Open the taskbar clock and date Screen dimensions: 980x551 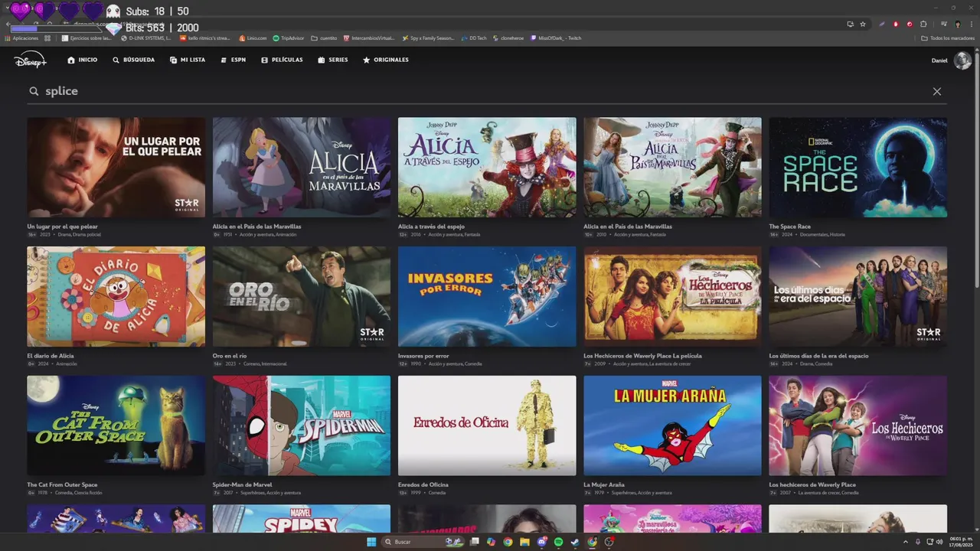coord(960,542)
